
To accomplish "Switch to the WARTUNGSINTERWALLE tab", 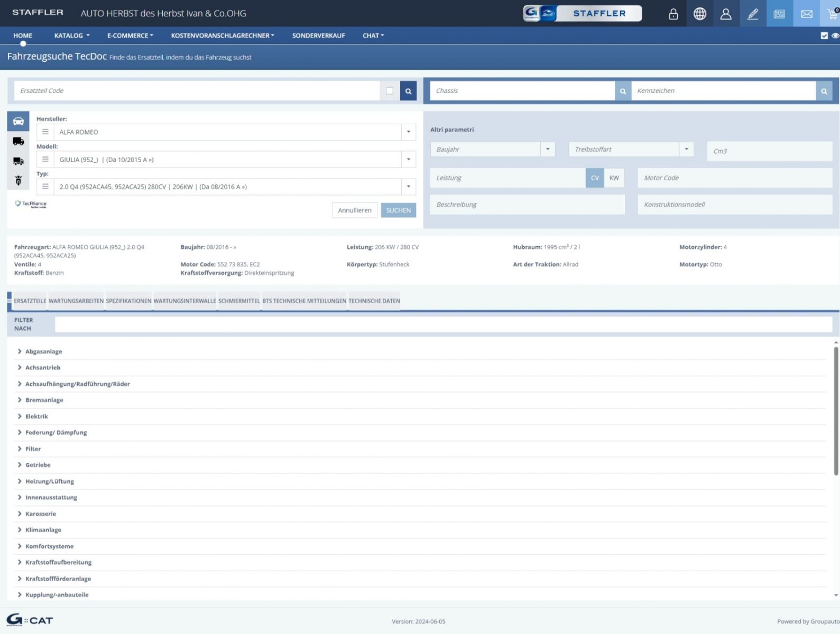I will pos(185,301).
